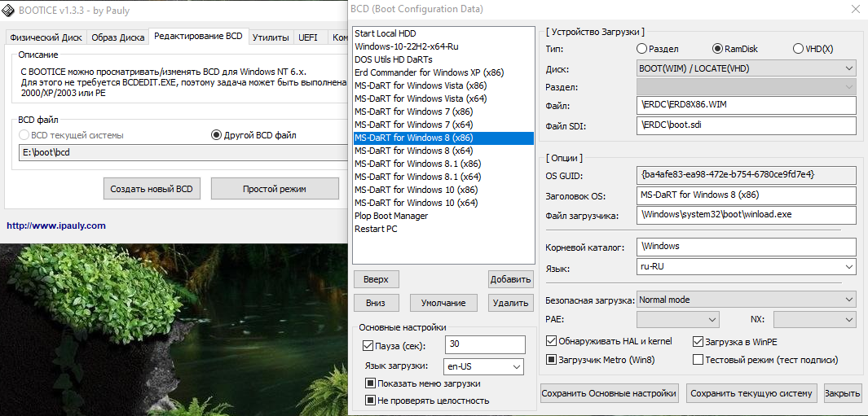
Task: Toggle 'Обнаруживать HAL и kernel' checkbox
Action: [x=551, y=342]
